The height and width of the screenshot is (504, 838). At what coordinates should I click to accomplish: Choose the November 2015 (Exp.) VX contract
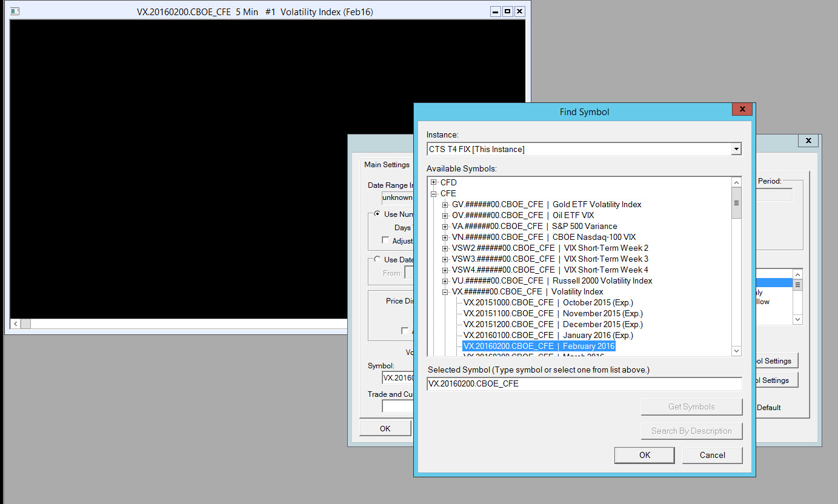[553, 313]
